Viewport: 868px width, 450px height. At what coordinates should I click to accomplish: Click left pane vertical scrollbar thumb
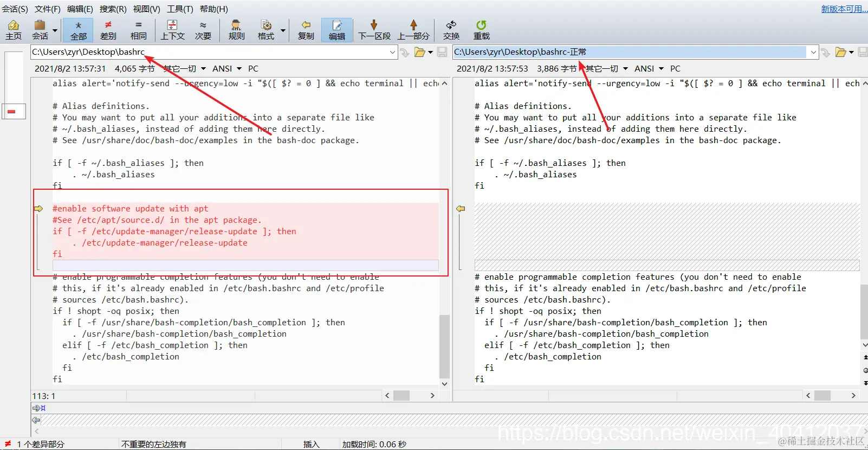pyautogui.click(x=444, y=346)
